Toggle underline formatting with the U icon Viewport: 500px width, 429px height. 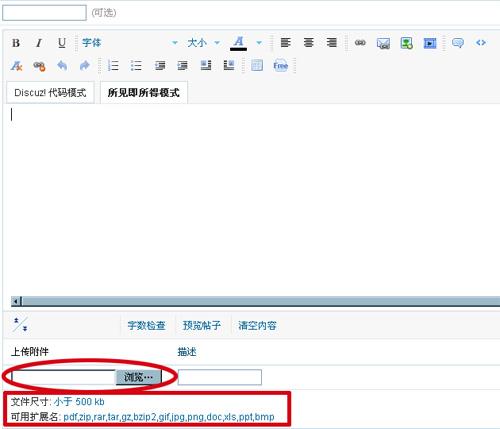tap(62, 43)
